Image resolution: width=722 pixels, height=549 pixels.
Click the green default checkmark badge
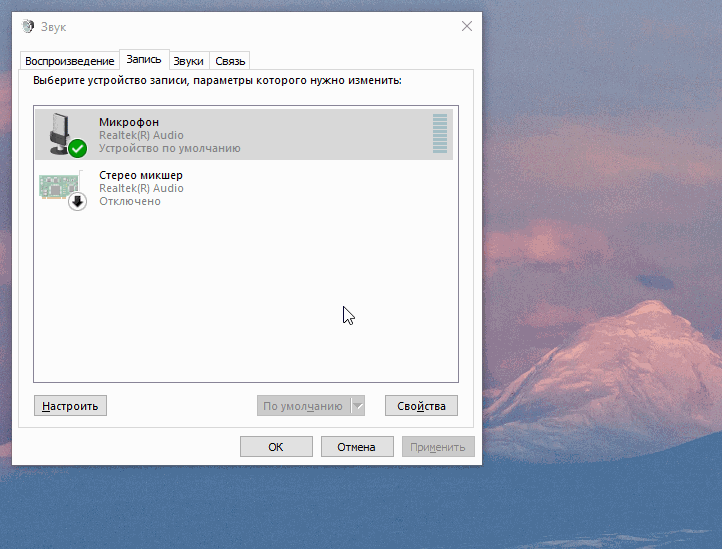(x=78, y=148)
